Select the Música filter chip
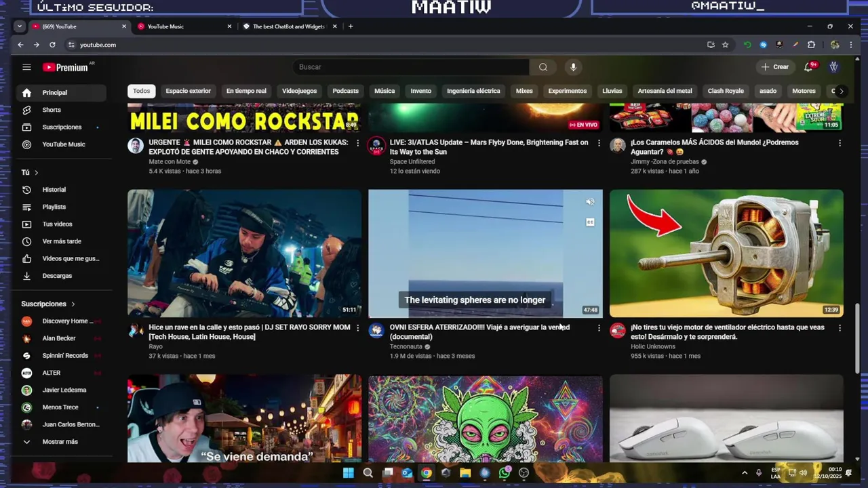Viewport: 868px width, 488px height. click(x=384, y=91)
